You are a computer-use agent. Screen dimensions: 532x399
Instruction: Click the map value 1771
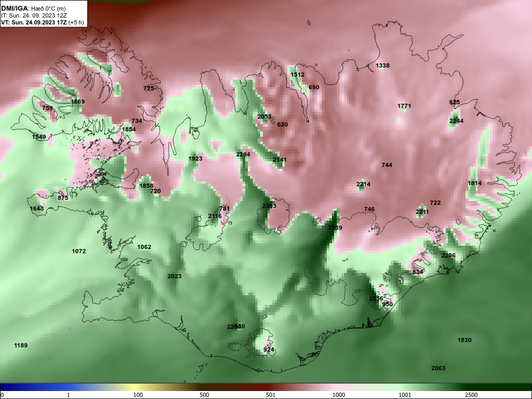[404, 106]
